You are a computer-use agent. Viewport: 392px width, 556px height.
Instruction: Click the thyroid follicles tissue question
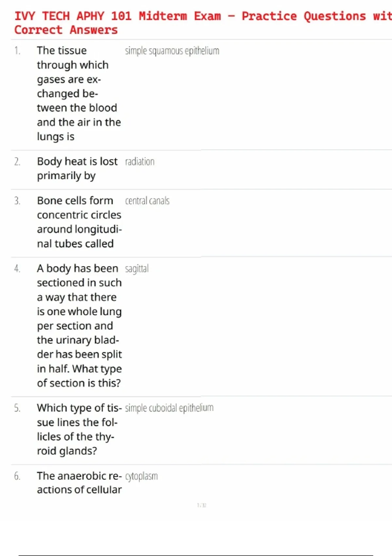[79, 429]
